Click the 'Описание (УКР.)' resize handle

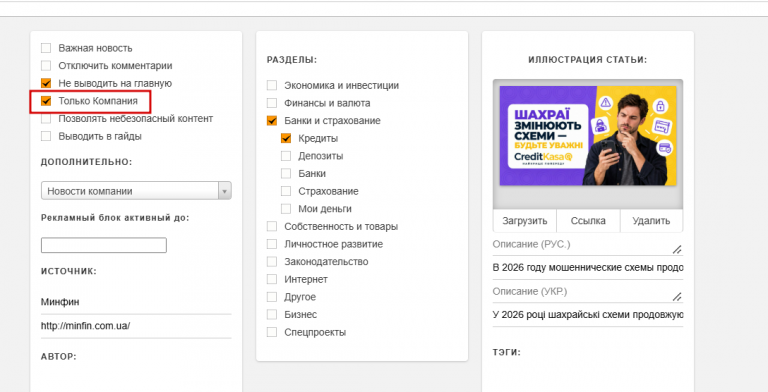tap(677, 296)
